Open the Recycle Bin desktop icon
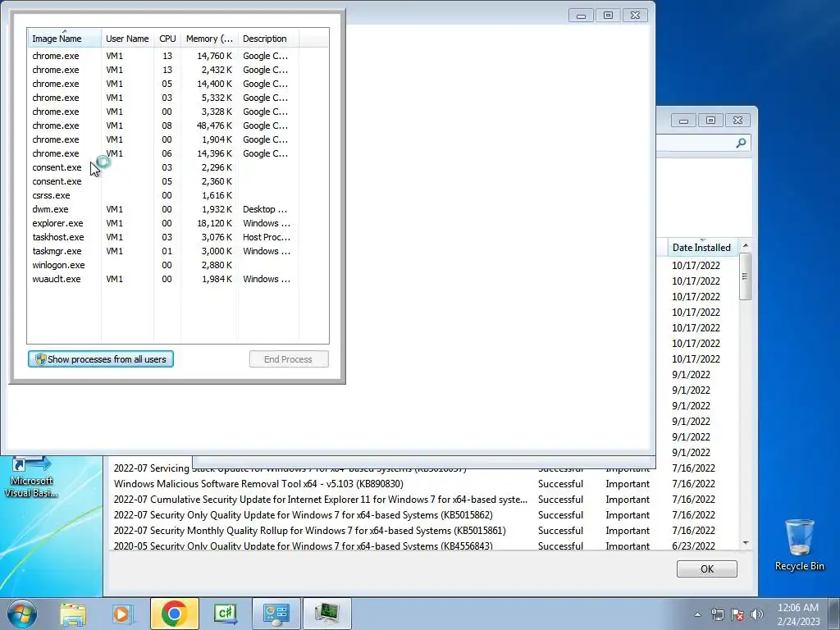The width and height of the screenshot is (840, 630). [x=799, y=545]
